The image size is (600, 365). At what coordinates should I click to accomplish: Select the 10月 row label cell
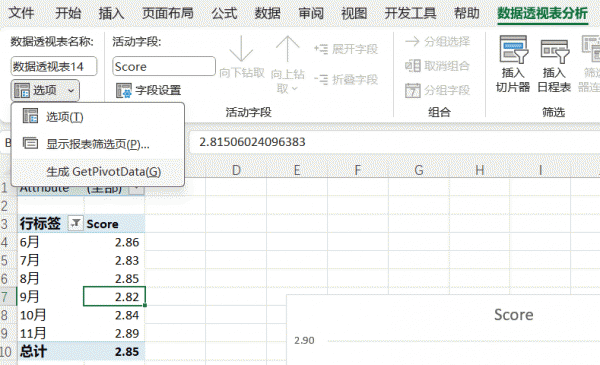pos(51,315)
